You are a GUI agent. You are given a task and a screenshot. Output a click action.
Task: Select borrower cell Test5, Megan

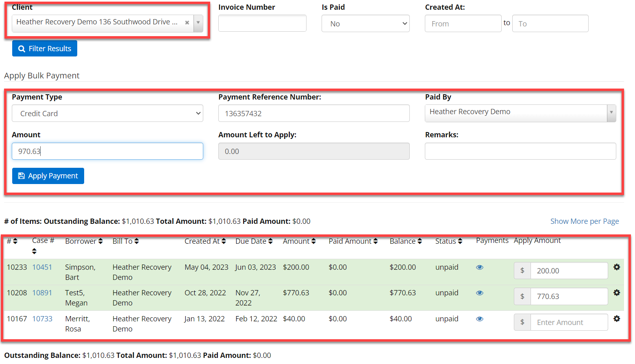pyautogui.click(x=77, y=298)
